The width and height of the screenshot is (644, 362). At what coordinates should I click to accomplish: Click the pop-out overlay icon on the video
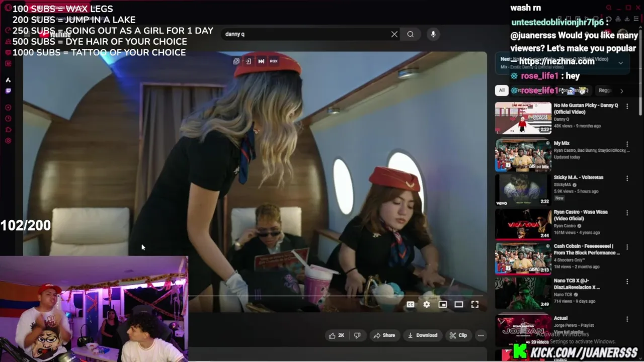point(236,61)
